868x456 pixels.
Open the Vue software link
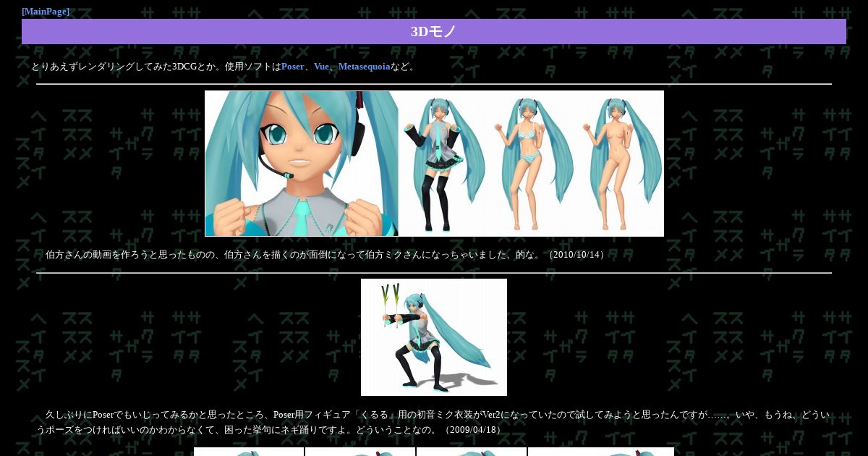[321, 67]
